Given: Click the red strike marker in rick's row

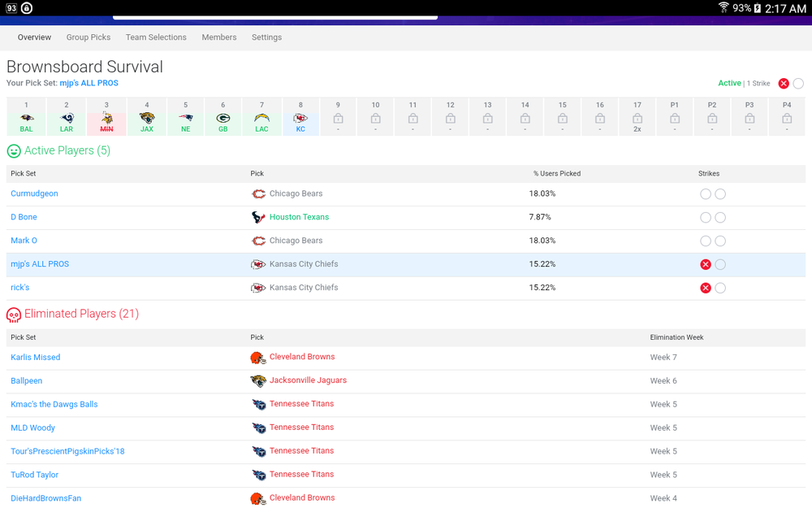Looking at the screenshot, I should click(706, 289).
